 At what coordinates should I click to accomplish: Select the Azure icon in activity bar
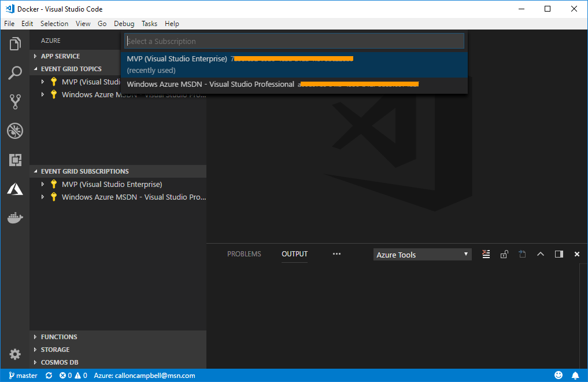tap(15, 189)
